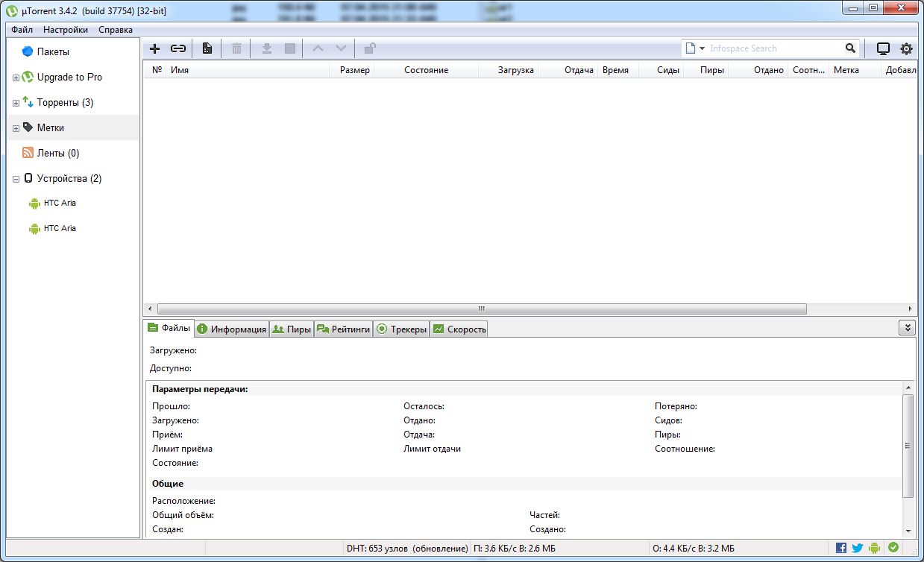This screenshot has width=924, height=562.
Task: Expand the Метки tree node
Action: pos(16,128)
